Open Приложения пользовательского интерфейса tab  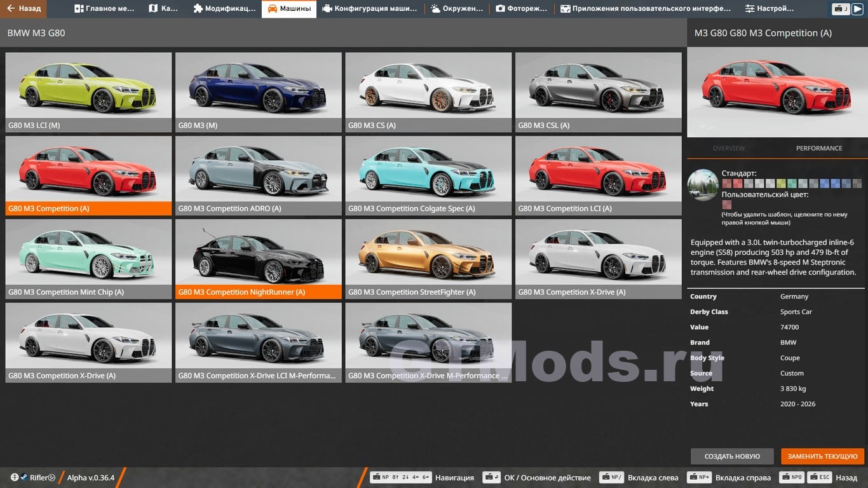point(646,9)
